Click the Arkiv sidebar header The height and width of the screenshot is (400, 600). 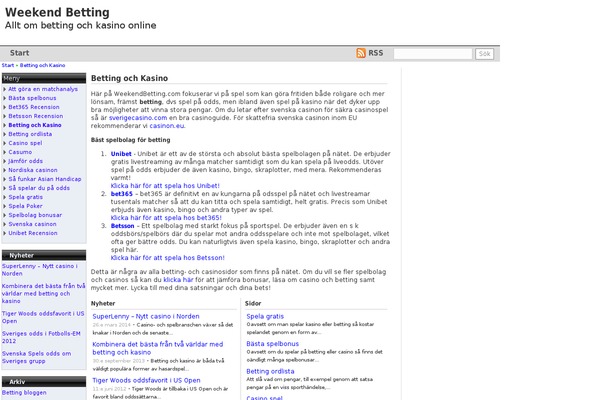[44, 382]
